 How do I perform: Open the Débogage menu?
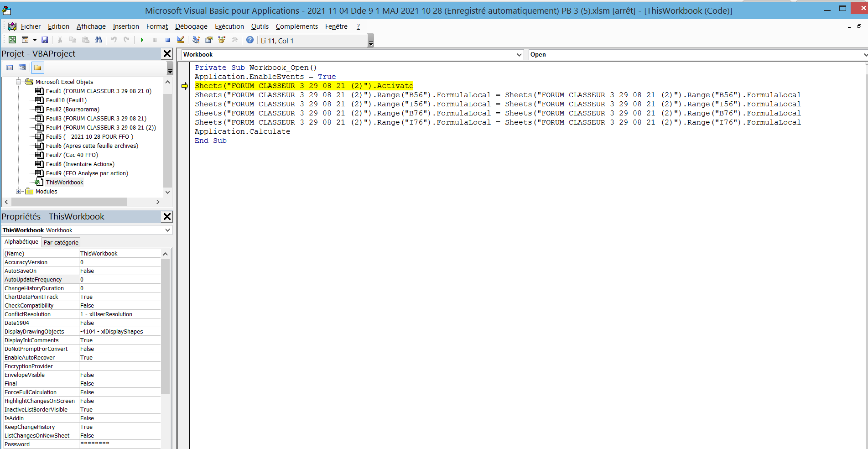[x=191, y=26]
